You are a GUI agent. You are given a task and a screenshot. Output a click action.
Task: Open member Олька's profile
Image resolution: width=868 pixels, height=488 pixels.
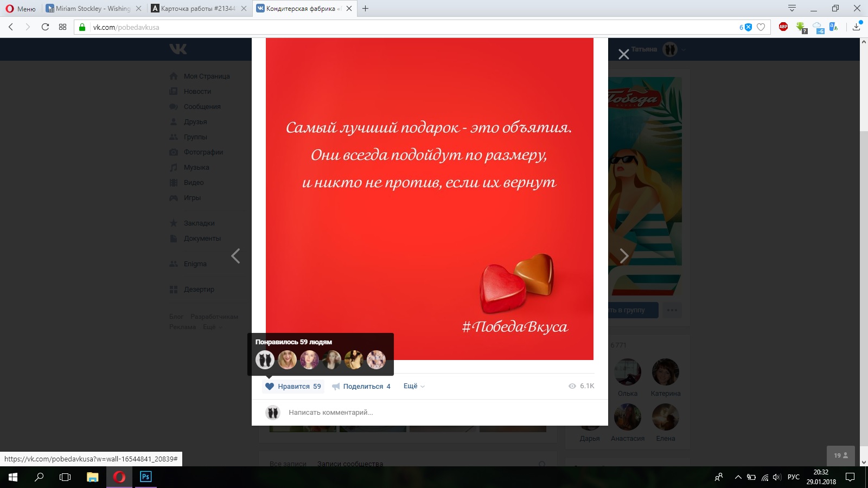click(x=628, y=378)
